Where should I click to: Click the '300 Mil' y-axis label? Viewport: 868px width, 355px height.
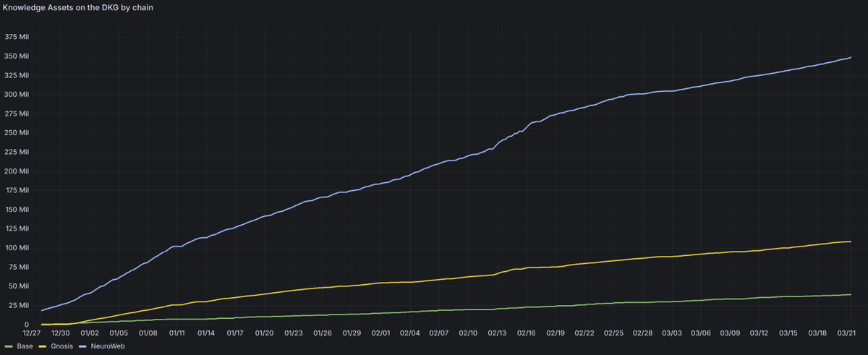pos(16,94)
